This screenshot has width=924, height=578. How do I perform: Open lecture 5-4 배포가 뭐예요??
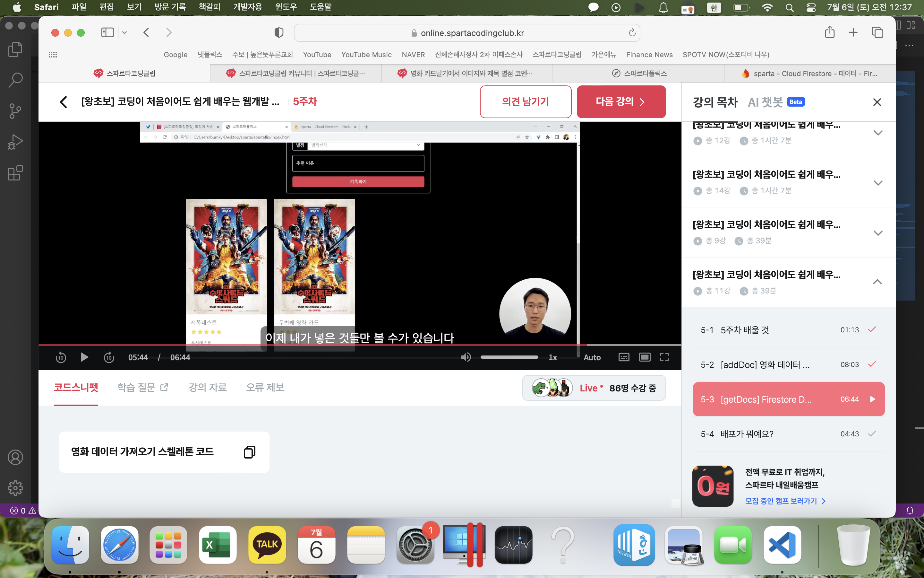789,434
